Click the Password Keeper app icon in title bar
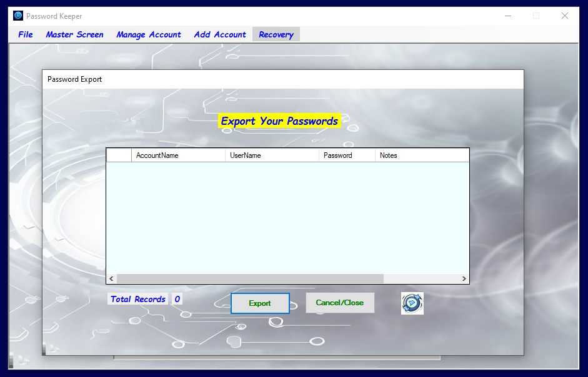The image size is (588, 377). pos(18,16)
